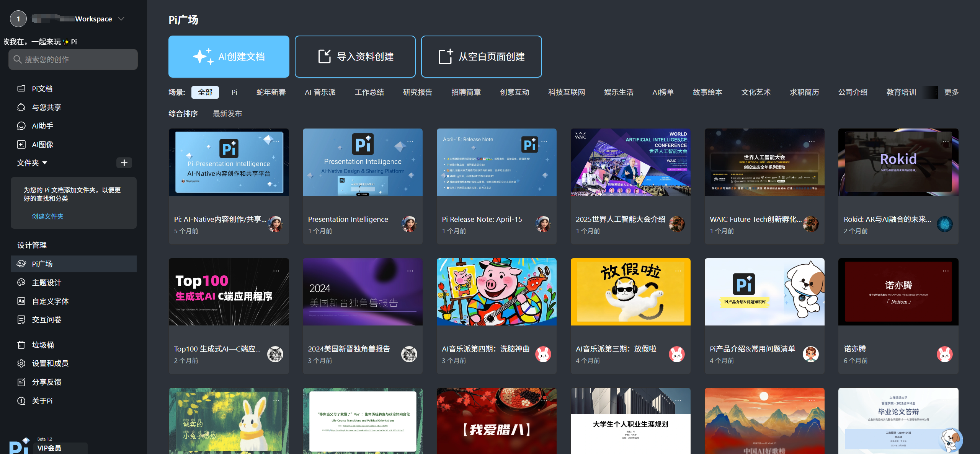Open more options on 诺亦腾 card

coord(946,271)
